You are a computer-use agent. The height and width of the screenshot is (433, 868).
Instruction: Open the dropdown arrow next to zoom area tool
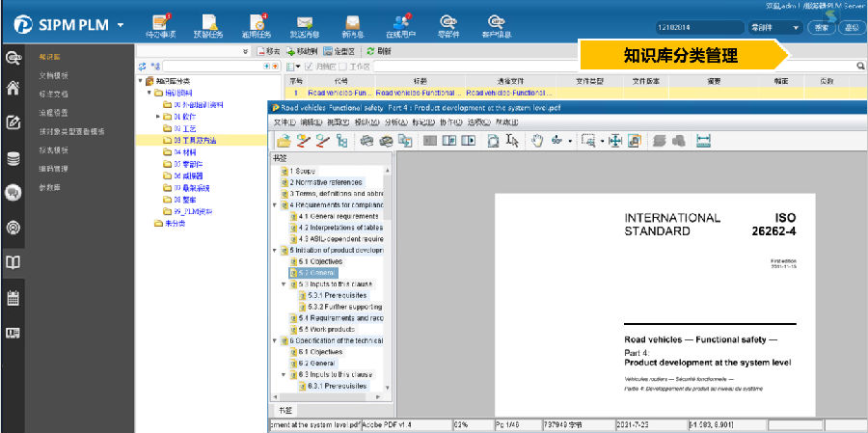click(602, 141)
